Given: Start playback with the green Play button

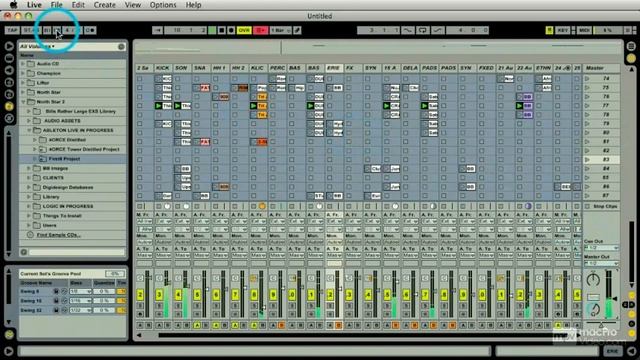Looking at the screenshot, I should click(x=212, y=30).
